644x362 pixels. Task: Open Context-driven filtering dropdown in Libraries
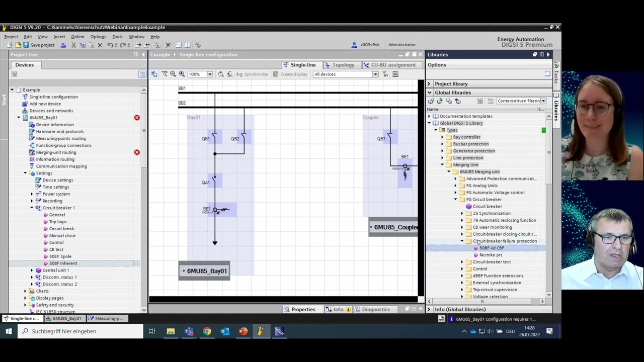543,101
